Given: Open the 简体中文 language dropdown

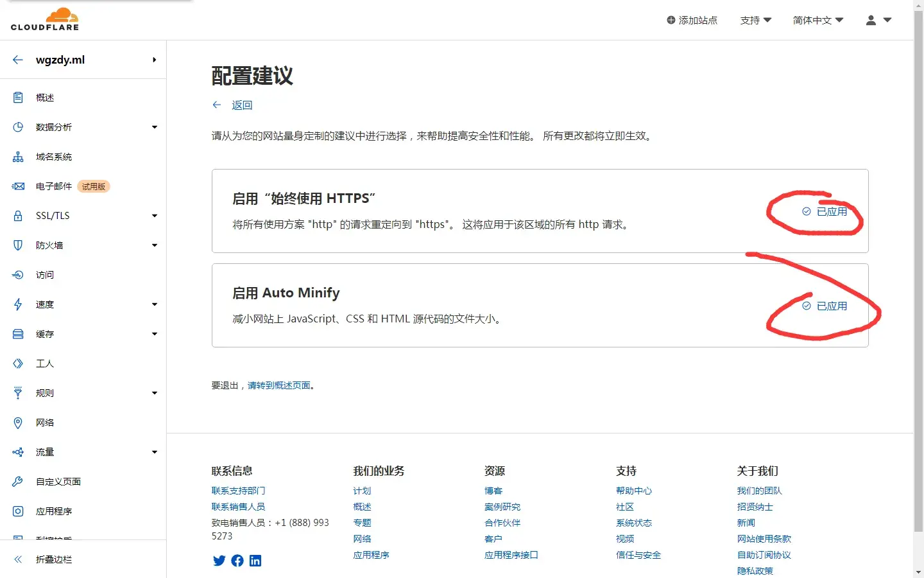Looking at the screenshot, I should 818,20.
